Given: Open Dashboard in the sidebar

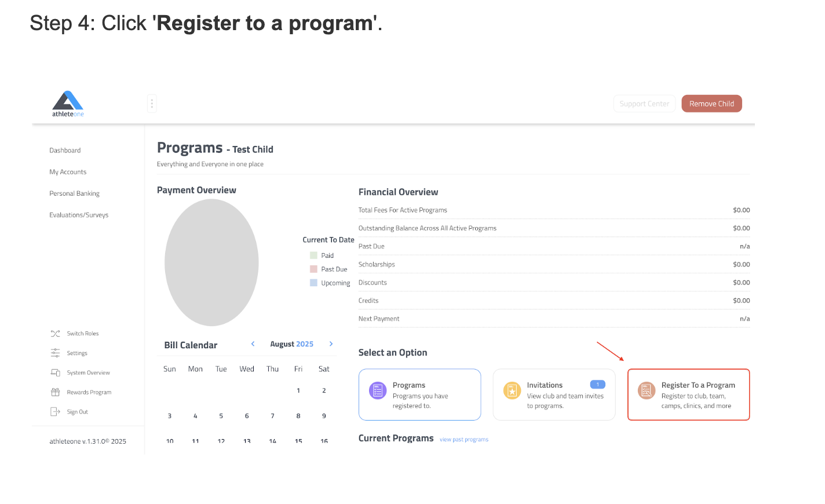Looking at the screenshot, I should (65, 151).
